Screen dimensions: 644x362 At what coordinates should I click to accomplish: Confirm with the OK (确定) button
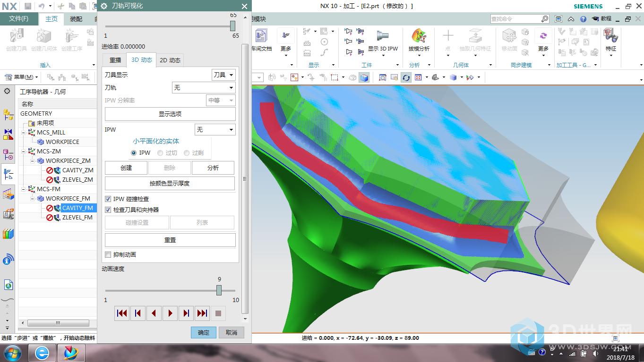click(204, 332)
